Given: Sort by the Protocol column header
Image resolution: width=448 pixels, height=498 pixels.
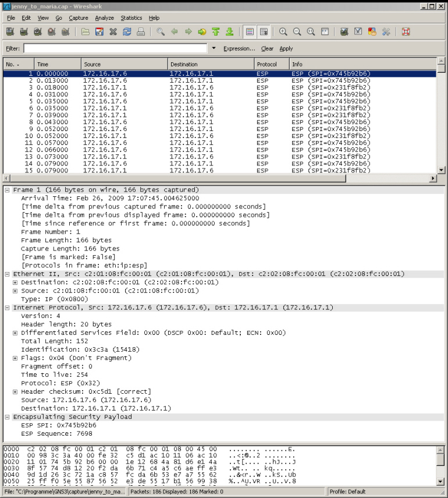Looking at the screenshot, I should coord(271,64).
